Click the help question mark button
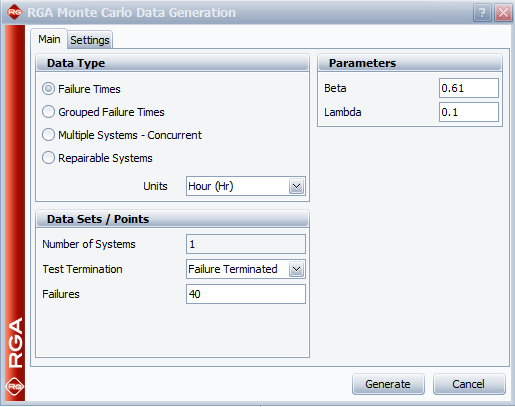This screenshot has width=515, height=407. click(x=482, y=13)
